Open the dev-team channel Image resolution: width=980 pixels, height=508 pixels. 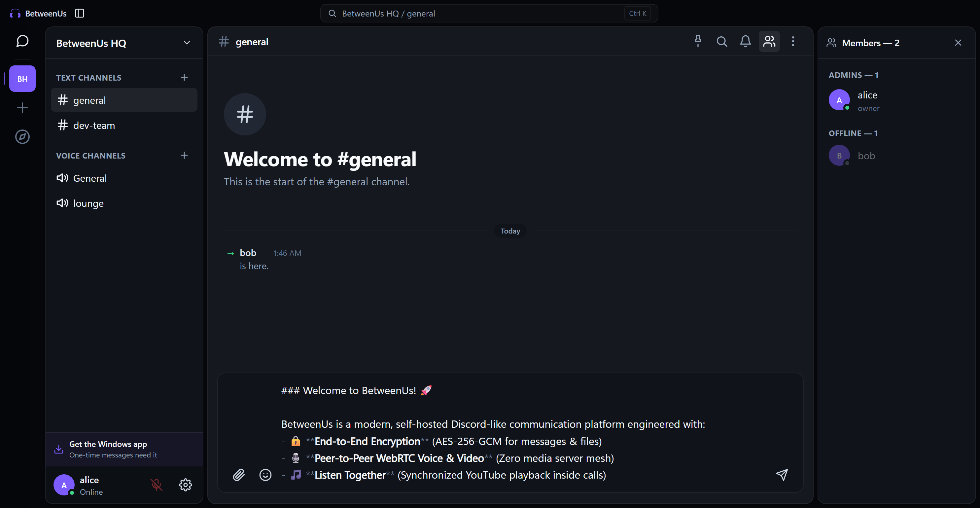click(x=124, y=125)
